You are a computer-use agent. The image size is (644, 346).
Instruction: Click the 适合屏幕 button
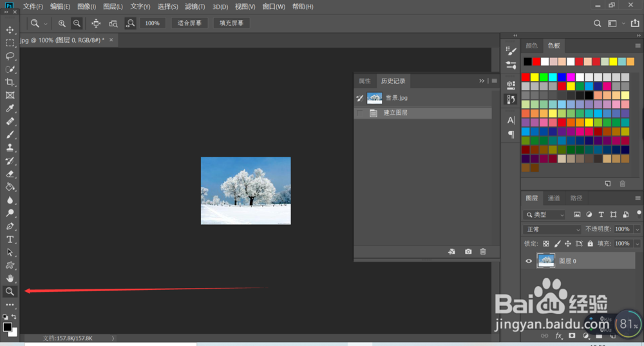189,23
